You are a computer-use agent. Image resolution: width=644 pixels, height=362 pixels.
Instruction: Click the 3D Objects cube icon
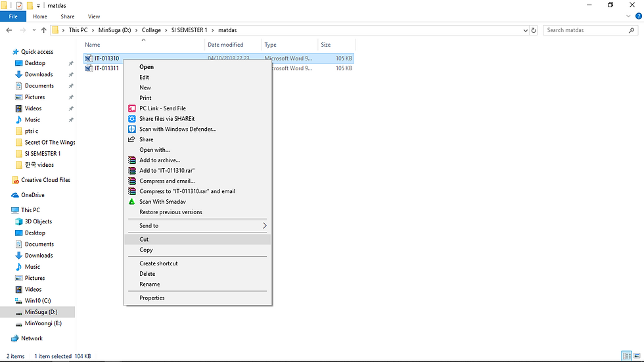[18, 221]
